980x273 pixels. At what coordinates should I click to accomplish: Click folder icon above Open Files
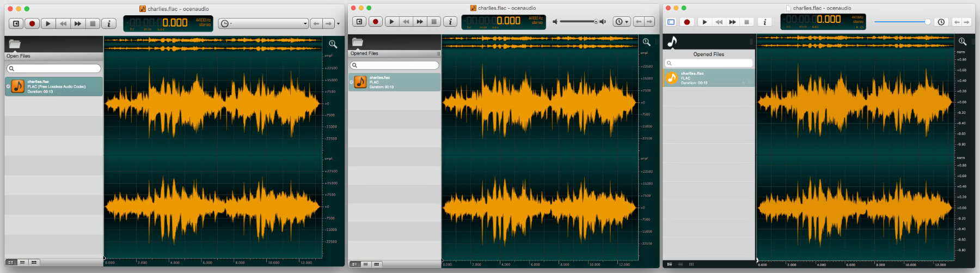click(x=15, y=44)
